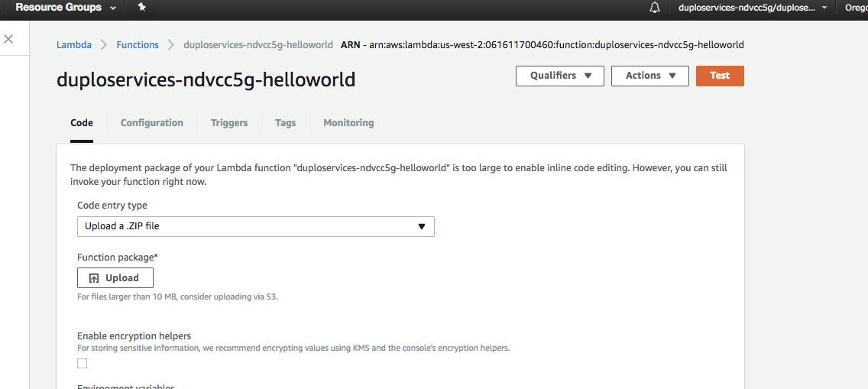Viewport: 868px width, 389px height.
Task: Click the Upload function package button
Action: (115, 278)
